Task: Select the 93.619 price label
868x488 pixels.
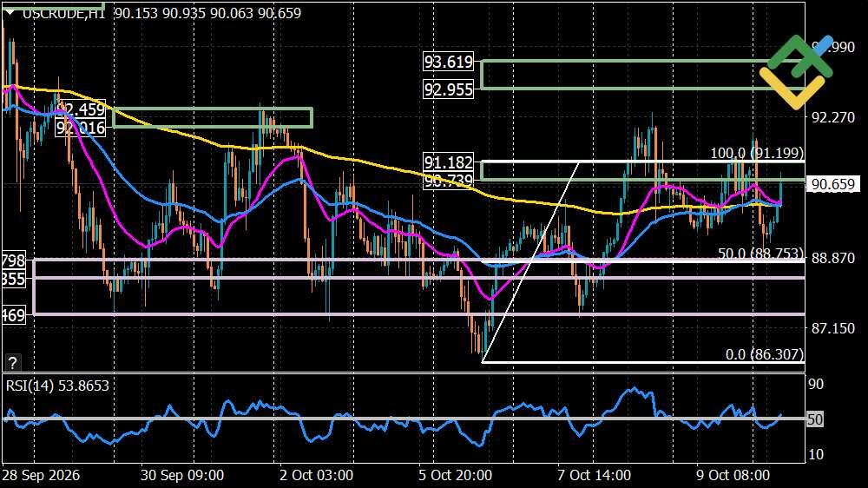Action: (449, 62)
